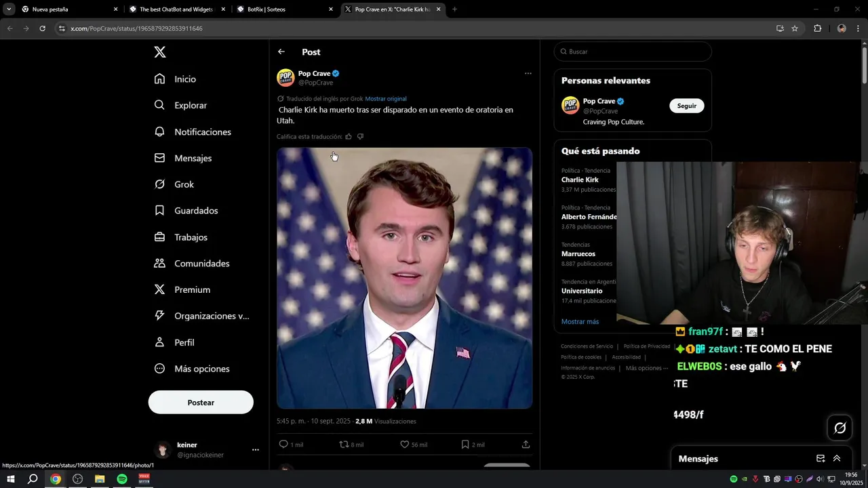
Task: Open the Windows Start menu
Action: [11, 479]
